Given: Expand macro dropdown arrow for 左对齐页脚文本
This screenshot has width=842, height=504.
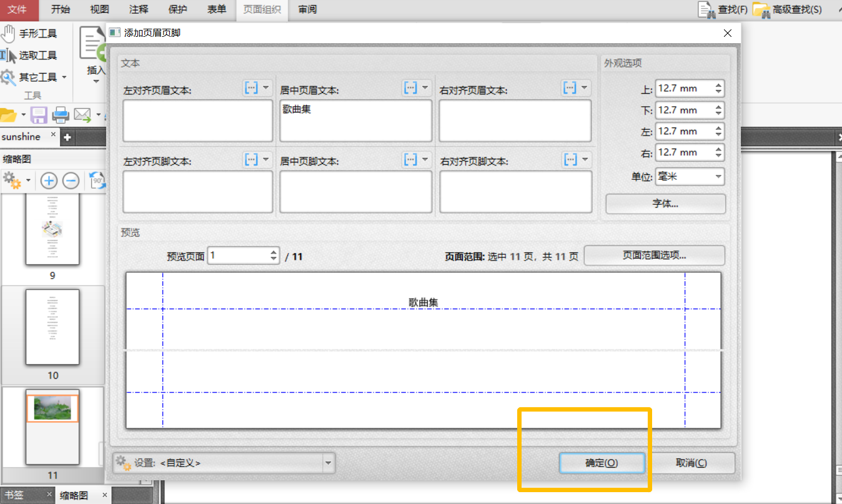Looking at the screenshot, I should tap(266, 159).
